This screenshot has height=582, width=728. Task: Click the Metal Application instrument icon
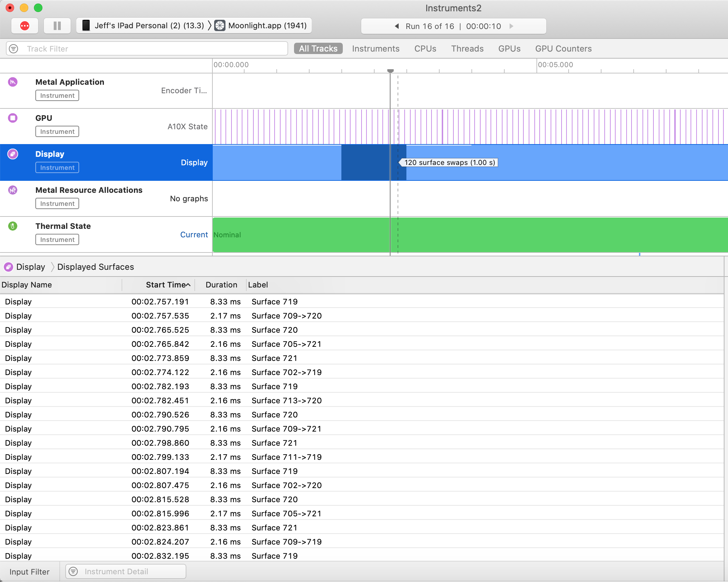13,82
